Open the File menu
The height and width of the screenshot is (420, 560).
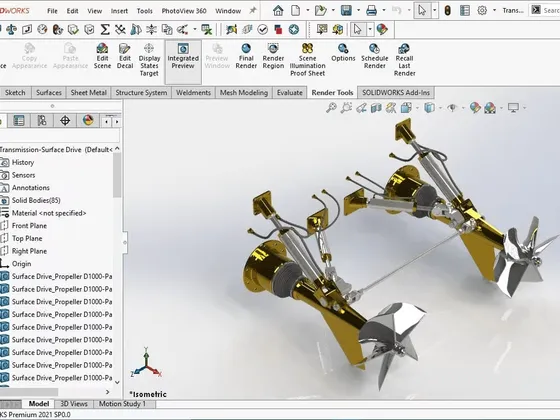[52, 11]
